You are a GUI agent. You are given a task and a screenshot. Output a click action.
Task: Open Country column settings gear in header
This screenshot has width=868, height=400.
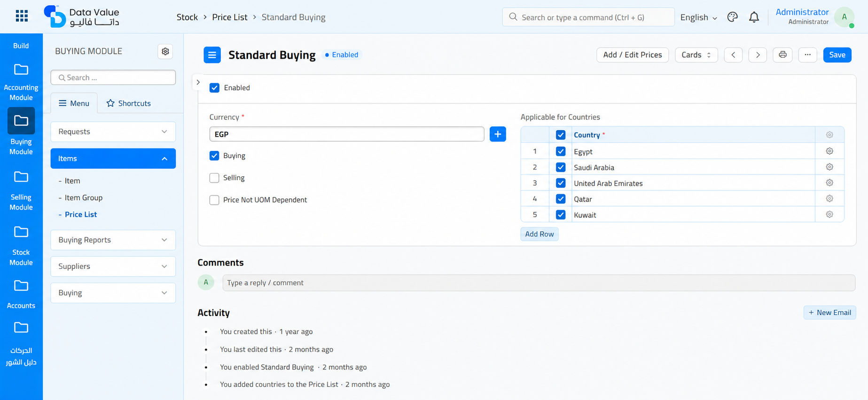point(829,135)
